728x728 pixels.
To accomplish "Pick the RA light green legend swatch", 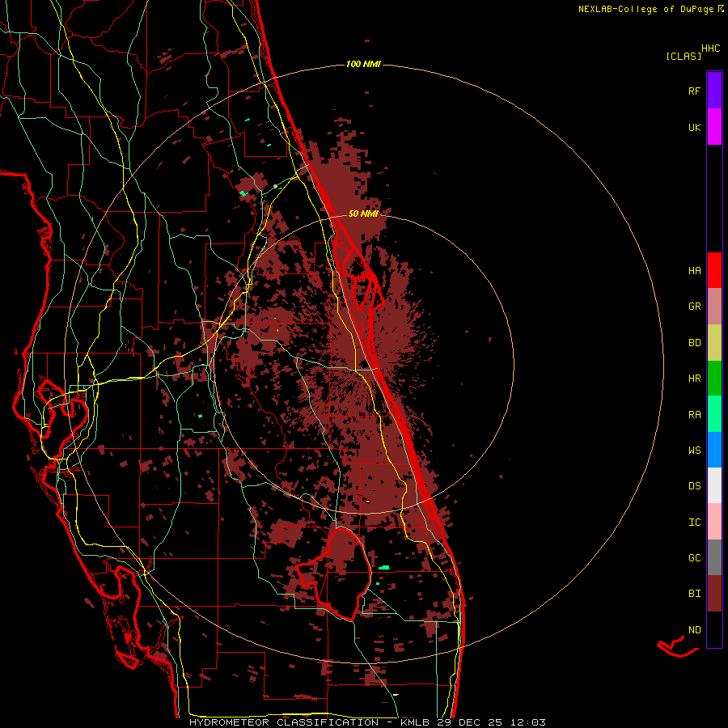I will [714, 414].
